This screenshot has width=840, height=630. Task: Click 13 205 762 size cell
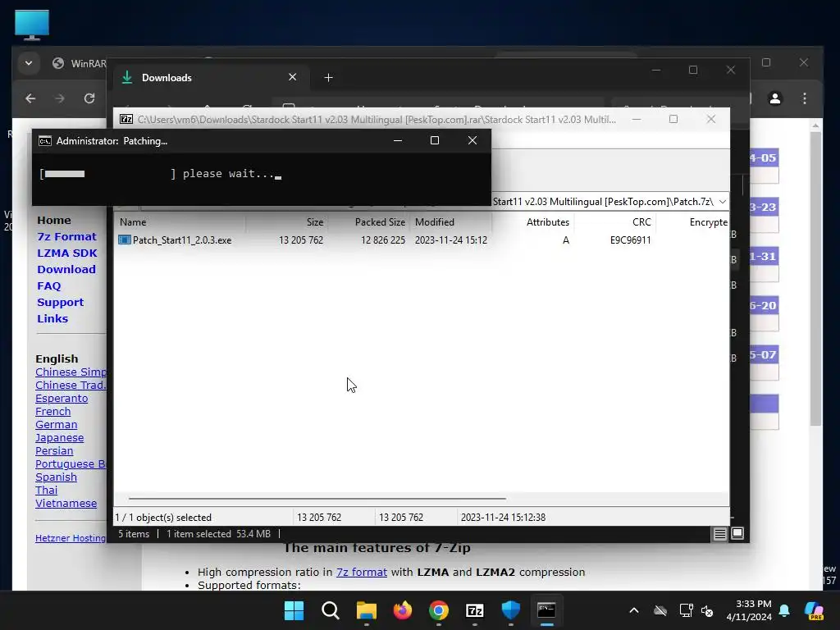(x=300, y=240)
